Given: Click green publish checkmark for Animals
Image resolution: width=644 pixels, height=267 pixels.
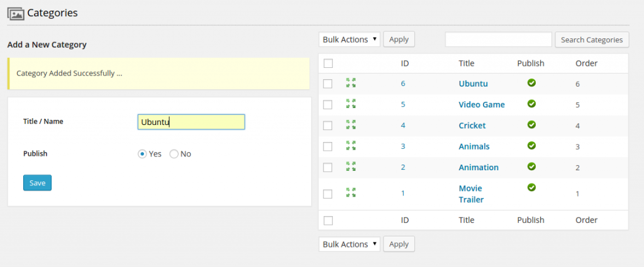Looking at the screenshot, I should click(531, 146).
